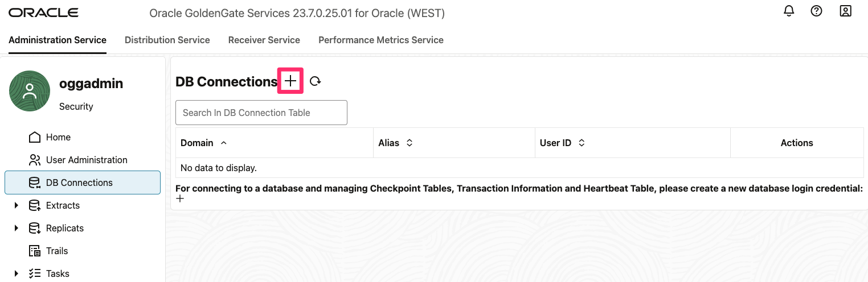Expand the Tasks tree node
The image size is (868, 282).
coord(17,273)
